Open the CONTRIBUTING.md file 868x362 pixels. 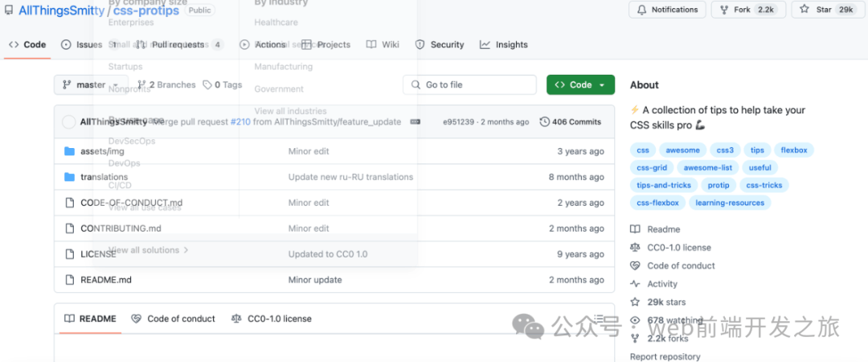coord(121,228)
